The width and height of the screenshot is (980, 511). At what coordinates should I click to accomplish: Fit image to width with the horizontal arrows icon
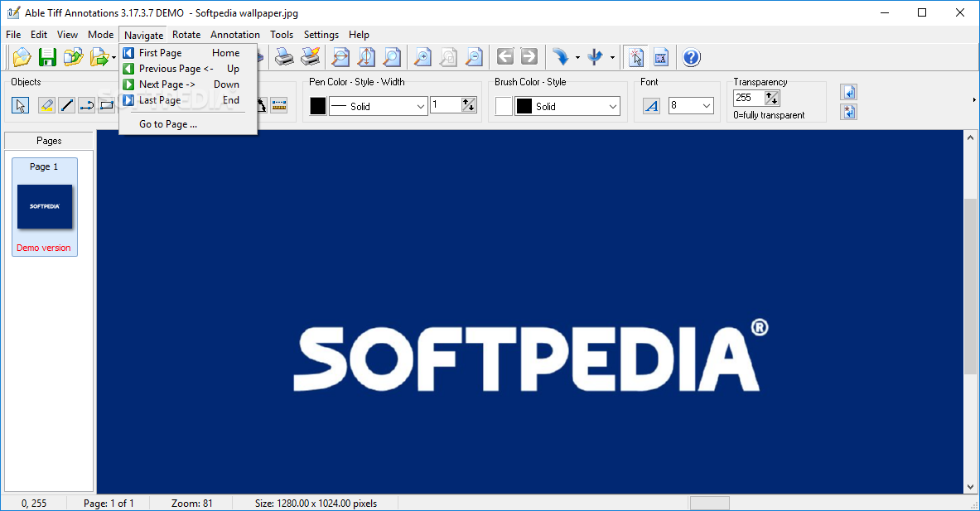[340, 57]
